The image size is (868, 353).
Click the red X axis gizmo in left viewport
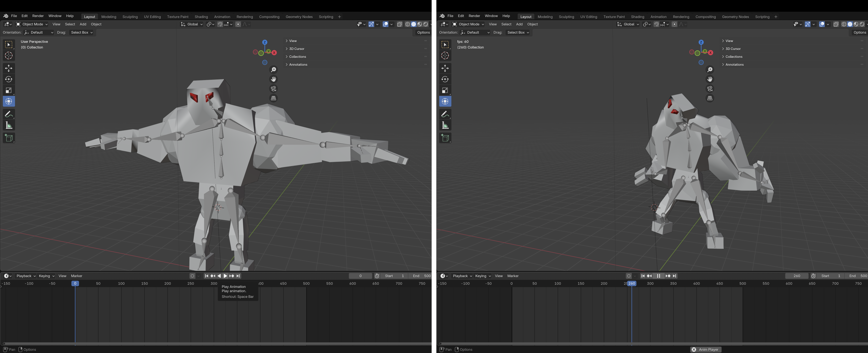tap(274, 53)
